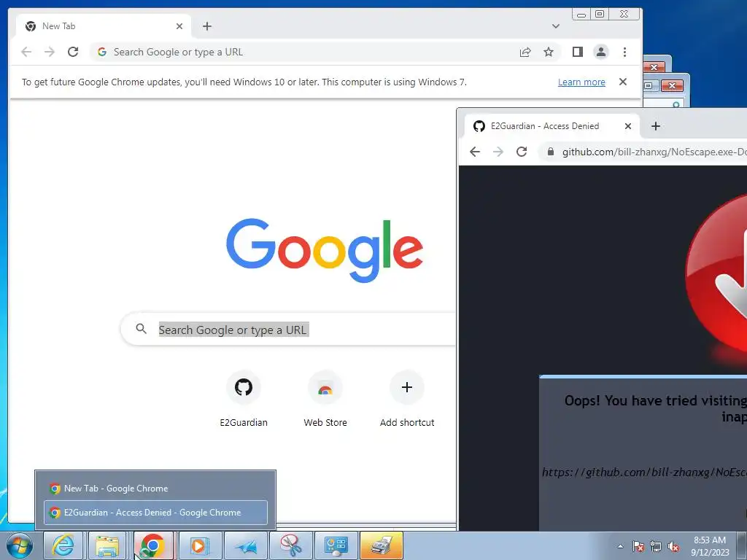Switch to E2Guardian - Access Denied in taskbar list
This screenshot has width=747, height=560.
155,513
